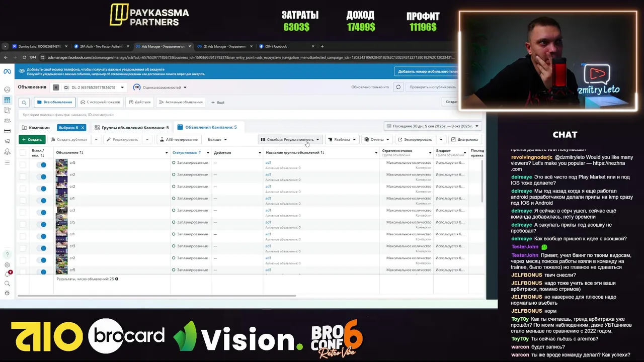Click the vertical scrollbar of the ads table
Screen dimensions: 644x362
pos(482,181)
